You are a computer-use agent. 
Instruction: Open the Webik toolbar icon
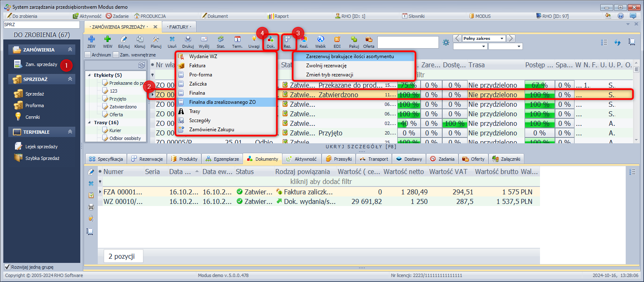coord(320,41)
